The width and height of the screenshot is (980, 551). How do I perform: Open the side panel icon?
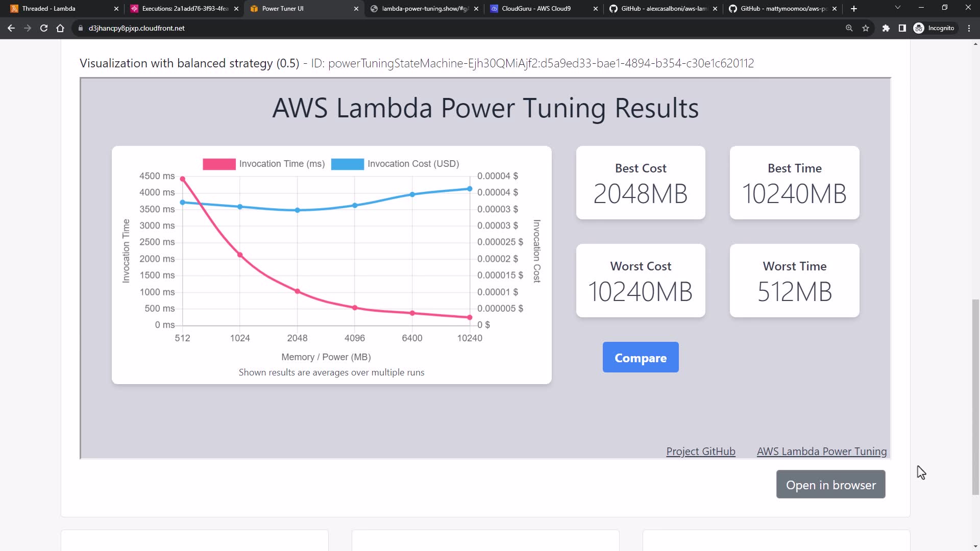coord(902,28)
